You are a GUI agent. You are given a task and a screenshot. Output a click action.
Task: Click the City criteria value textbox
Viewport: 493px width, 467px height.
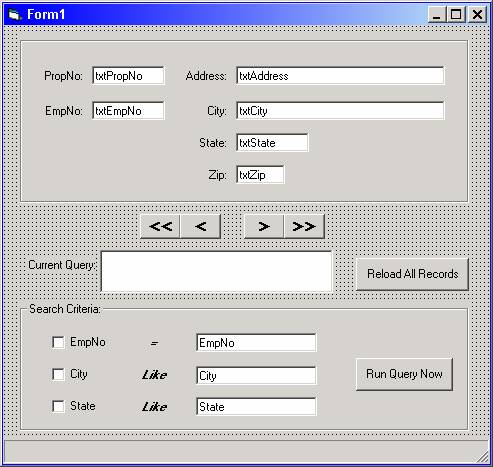click(x=256, y=376)
